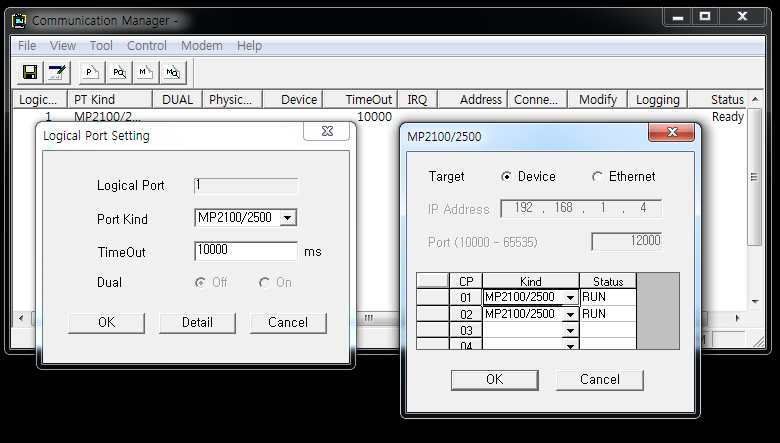Click the Kind column header in CP table

click(530, 281)
